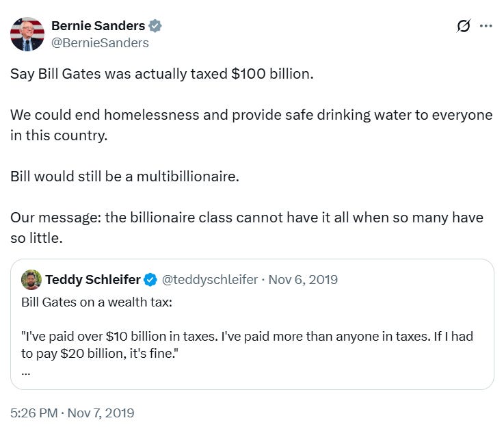Click the "Bill Gates on a wealth tax:" line

(x=97, y=301)
